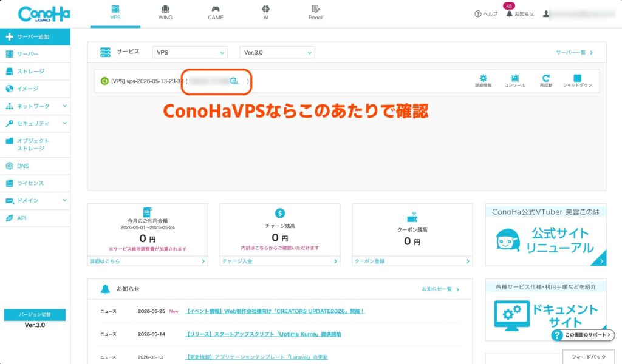Open ドキュメントサイト banner
Viewport: 622px width, 364px height.
[x=545, y=310]
